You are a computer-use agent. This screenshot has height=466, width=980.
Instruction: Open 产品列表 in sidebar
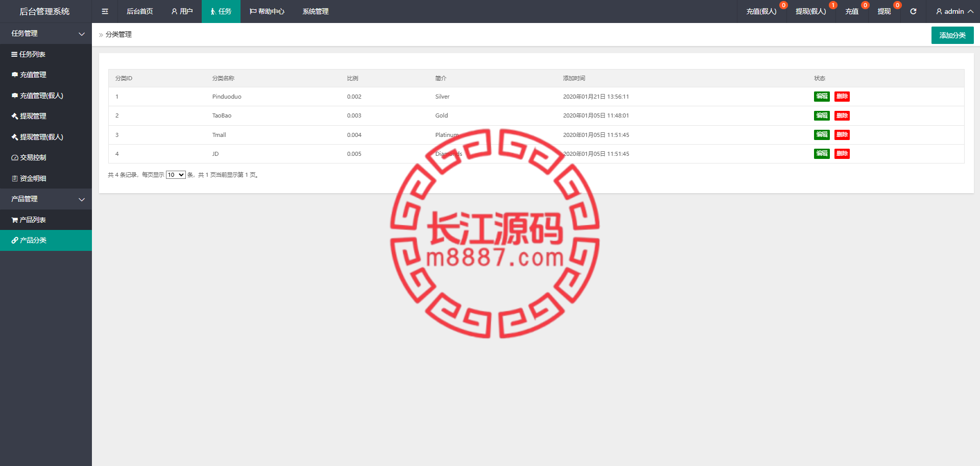pyautogui.click(x=46, y=220)
